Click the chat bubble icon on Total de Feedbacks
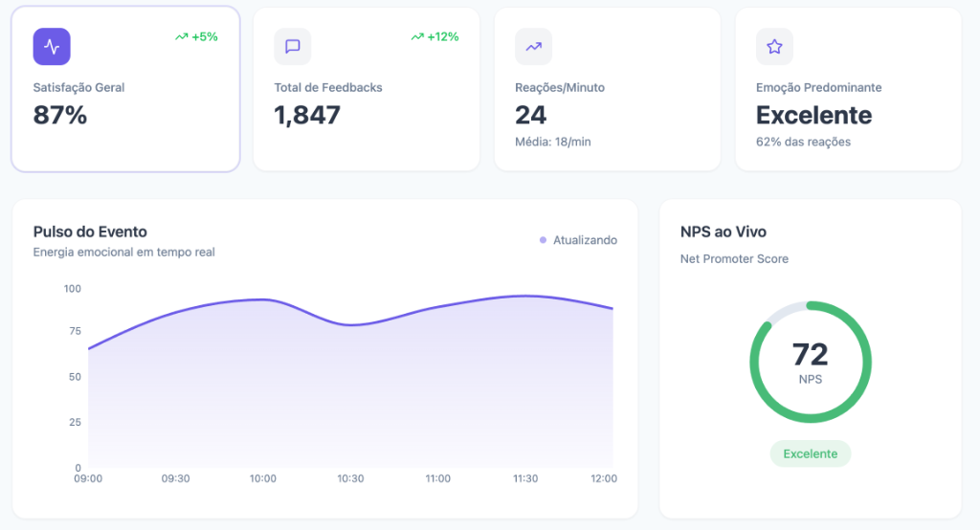Viewport: 980px width, 530px height. click(x=293, y=47)
